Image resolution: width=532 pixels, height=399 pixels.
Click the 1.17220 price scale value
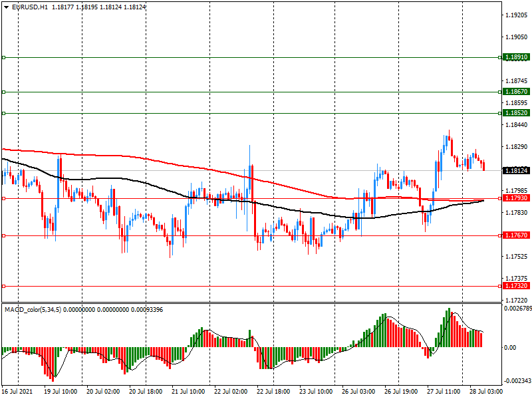[x=517, y=301]
